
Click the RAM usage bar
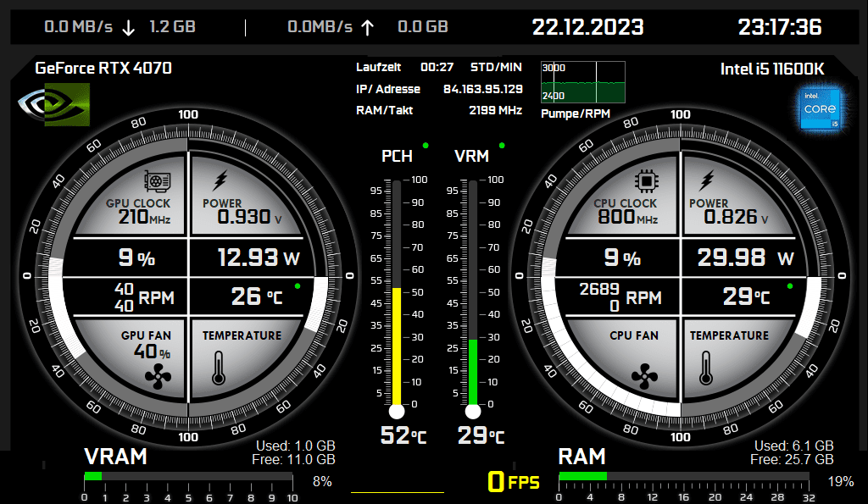coord(684,476)
